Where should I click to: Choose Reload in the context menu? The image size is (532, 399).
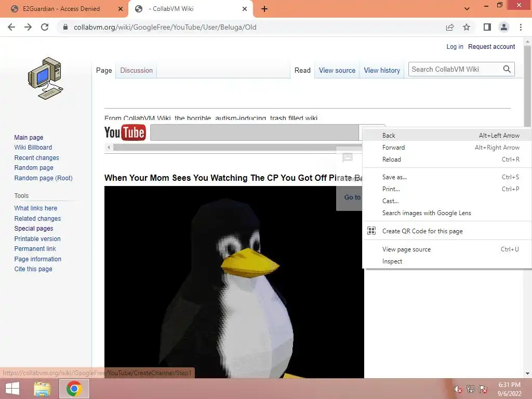pyautogui.click(x=447, y=159)
